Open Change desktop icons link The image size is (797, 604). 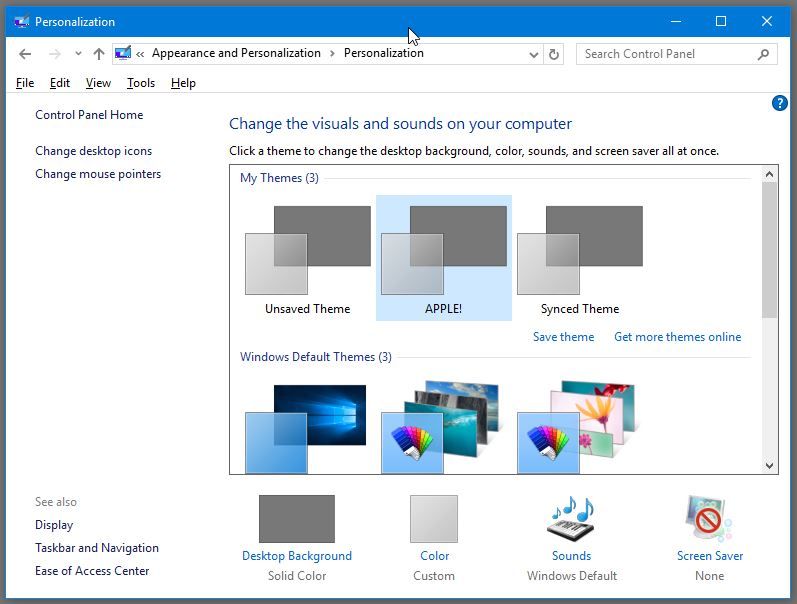tap(93, 151)
